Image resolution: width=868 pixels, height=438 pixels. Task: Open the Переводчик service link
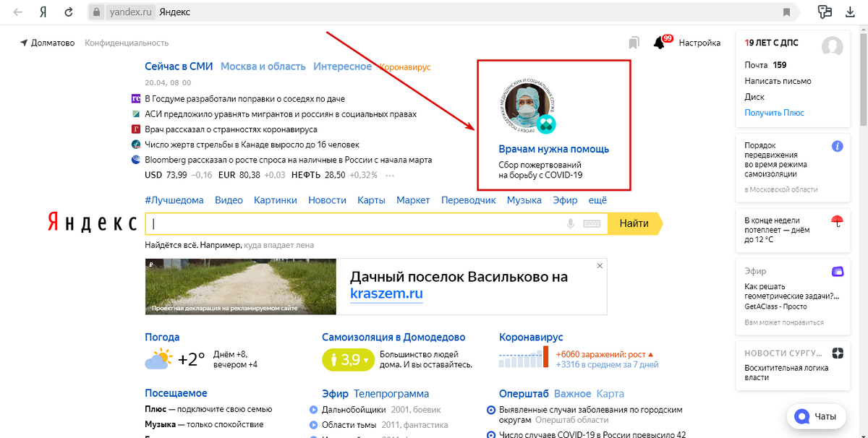[468, 200]
